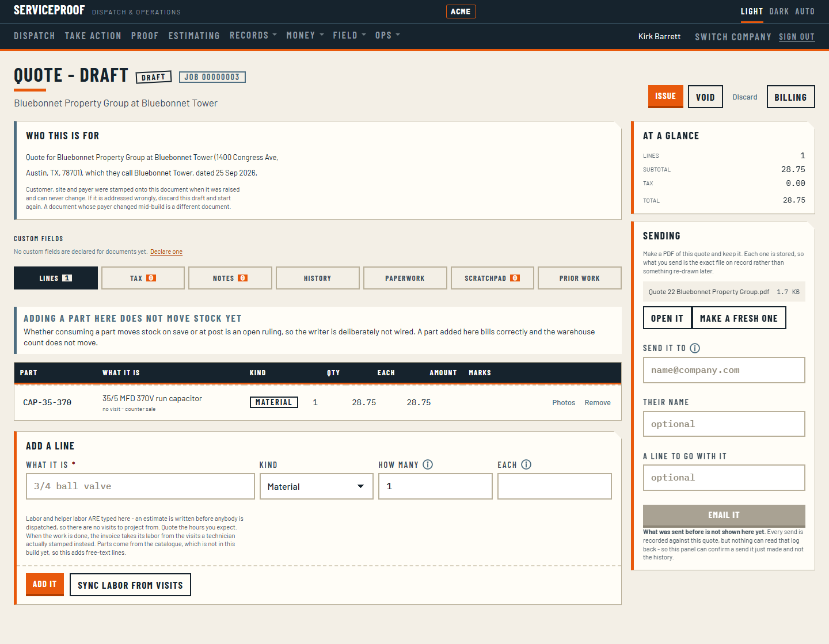Screen dimensions: 829x644
Task: Focus the Send It To email field
Action: tap(724, 370)
